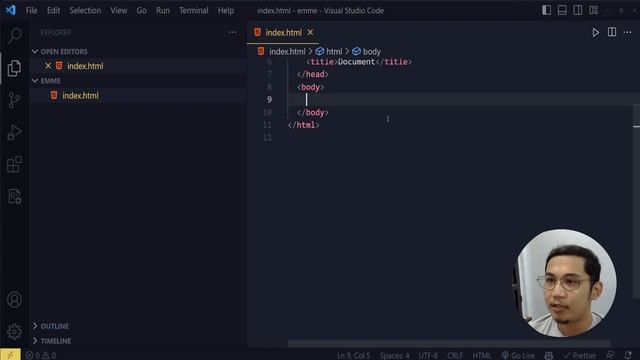Click the Prettier status bar item
Screen dimensions: 640x360
point(580,356)
